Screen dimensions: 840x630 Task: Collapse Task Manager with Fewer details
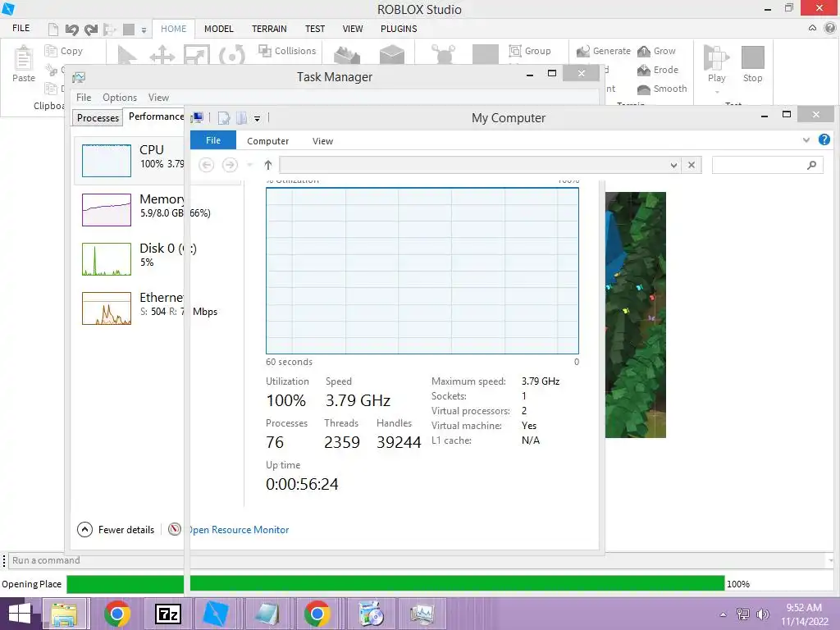116,530
